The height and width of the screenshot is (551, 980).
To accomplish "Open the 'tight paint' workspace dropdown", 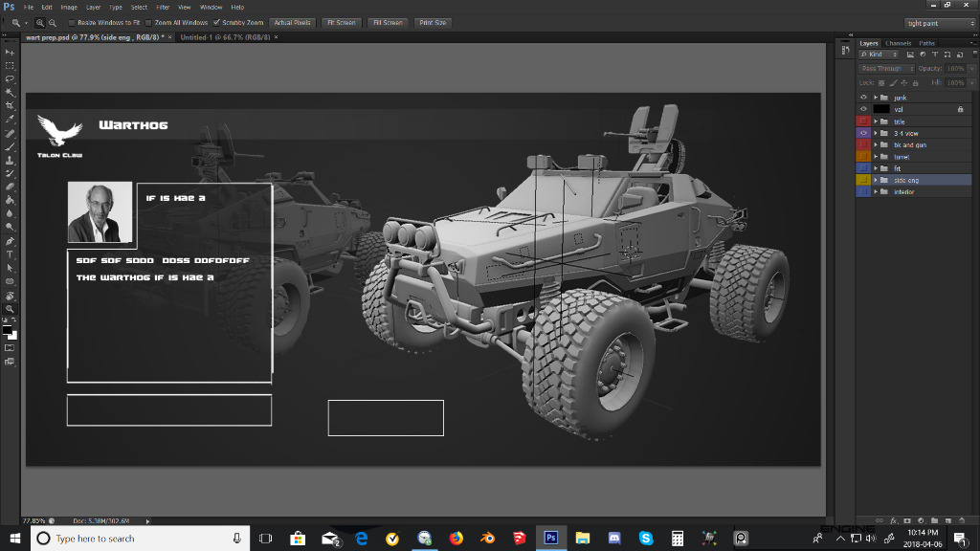I will point(940,23).
